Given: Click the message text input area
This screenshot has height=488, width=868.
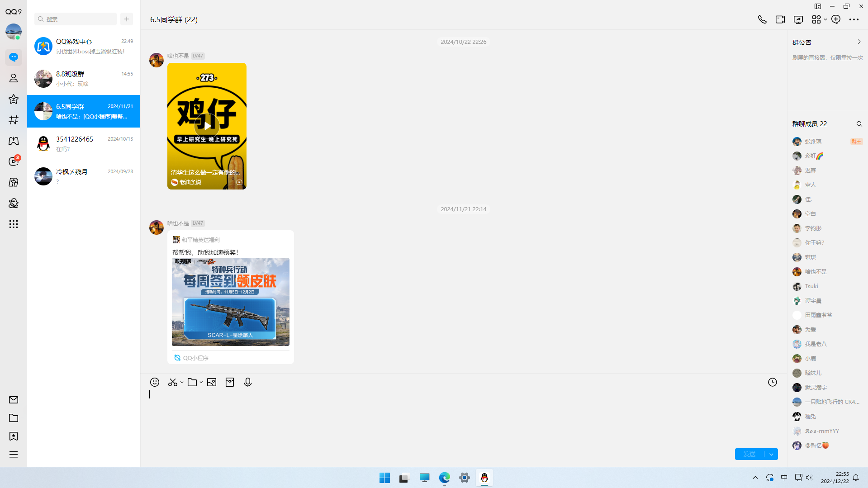Looking at the screenshot, I should tap(464, 416).
